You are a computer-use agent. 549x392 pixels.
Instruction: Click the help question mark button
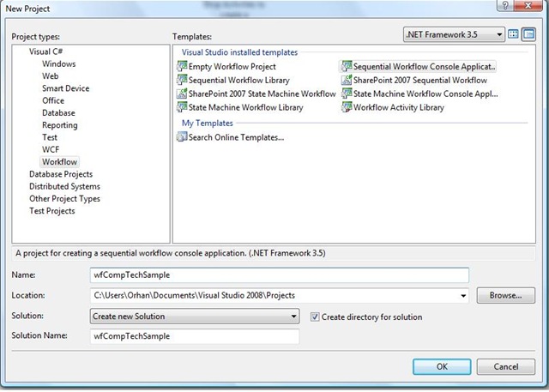(505, 5)
